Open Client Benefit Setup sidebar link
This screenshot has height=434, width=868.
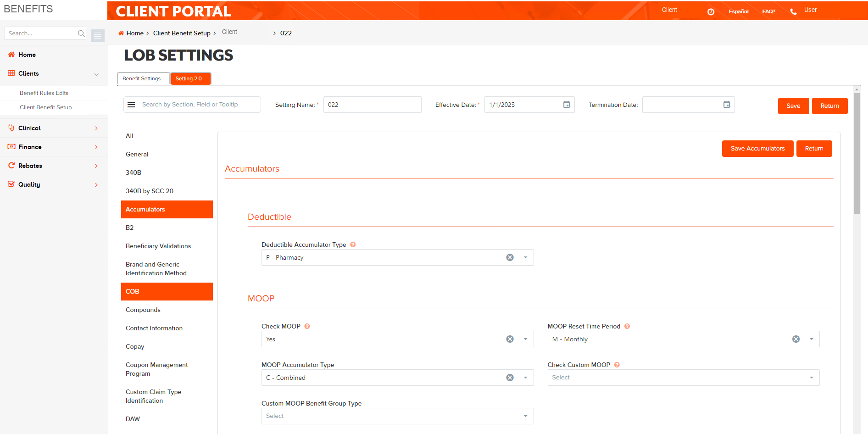(46, 107)
